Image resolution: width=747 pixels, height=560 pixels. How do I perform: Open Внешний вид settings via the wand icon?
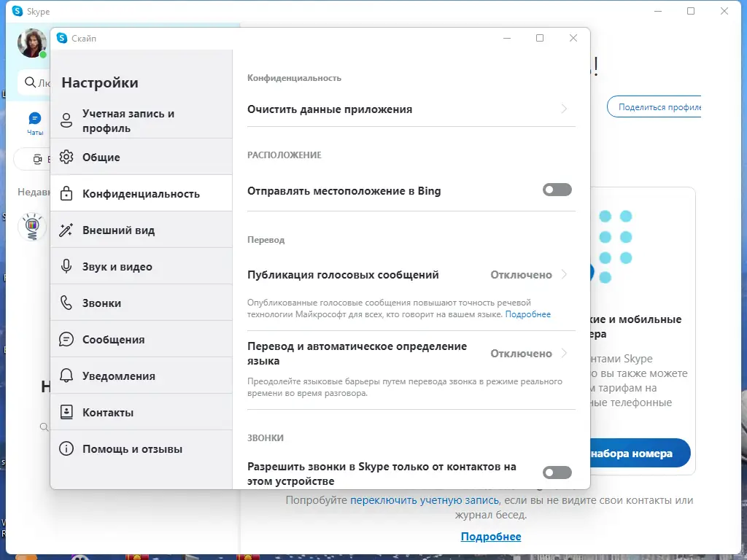tap(66, 230)
